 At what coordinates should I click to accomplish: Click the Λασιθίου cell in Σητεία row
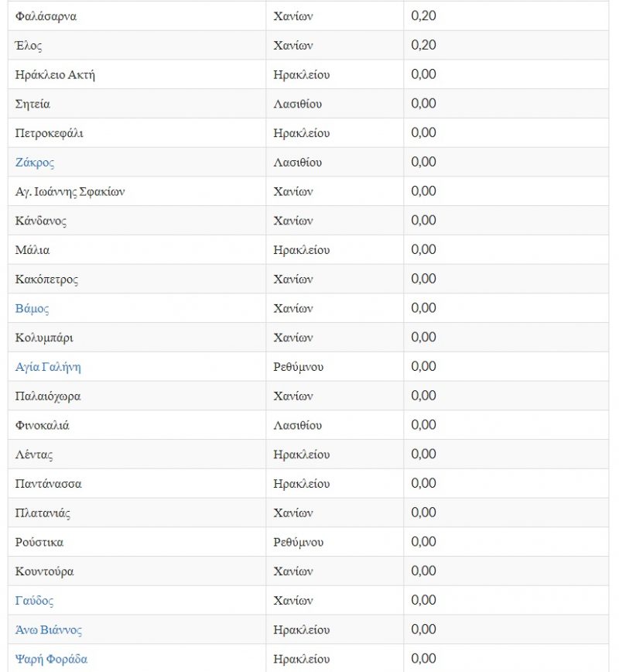pyautogui.click(x=298, y=105)
